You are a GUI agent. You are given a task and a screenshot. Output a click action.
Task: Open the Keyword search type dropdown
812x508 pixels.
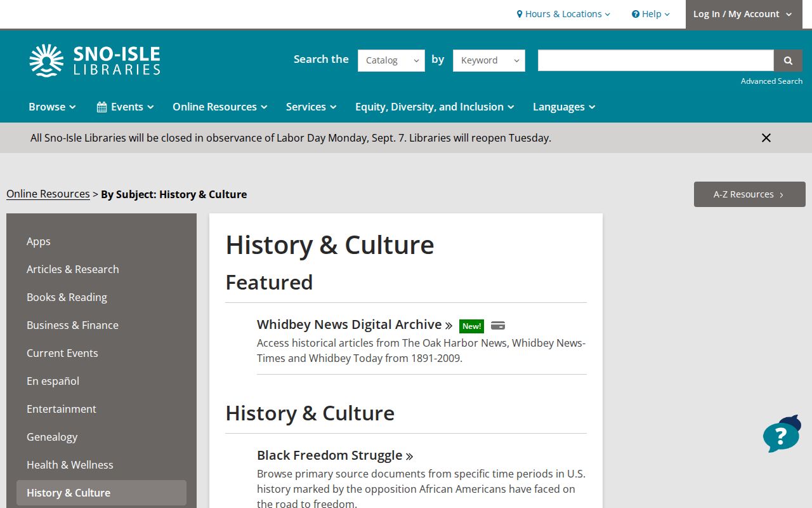point(489,60)
